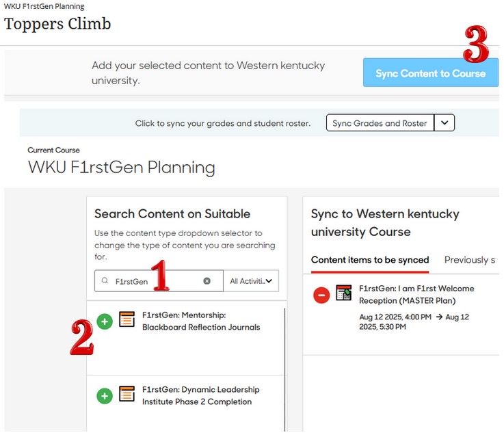Open F1rstGen: Dynamic Leadership Institute Phase 2 title
This screenshot has width=504, height=435.
click(x=201, y=395)
